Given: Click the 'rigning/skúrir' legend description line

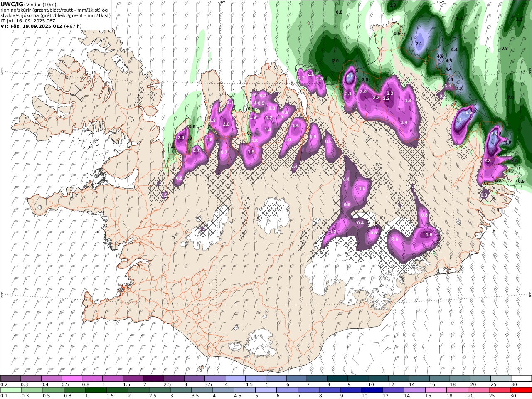Looking at the screenshot, I should [54, 10].
